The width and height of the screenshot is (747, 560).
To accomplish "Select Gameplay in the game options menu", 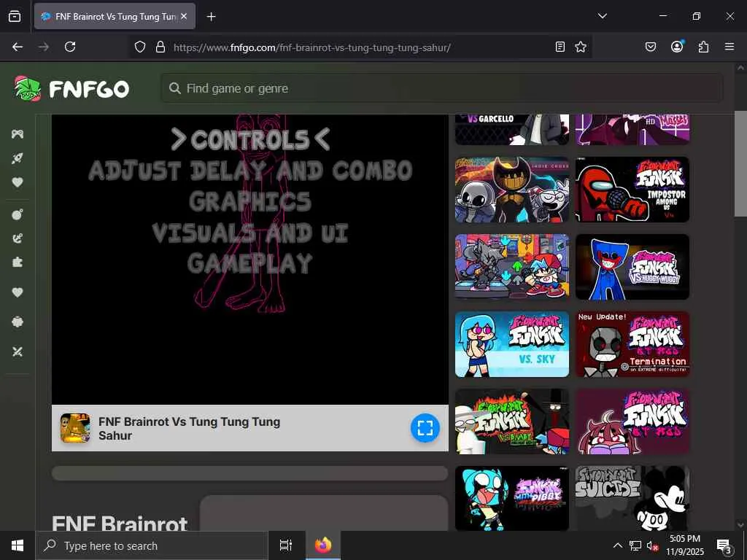I will click(x=250, y=263).
